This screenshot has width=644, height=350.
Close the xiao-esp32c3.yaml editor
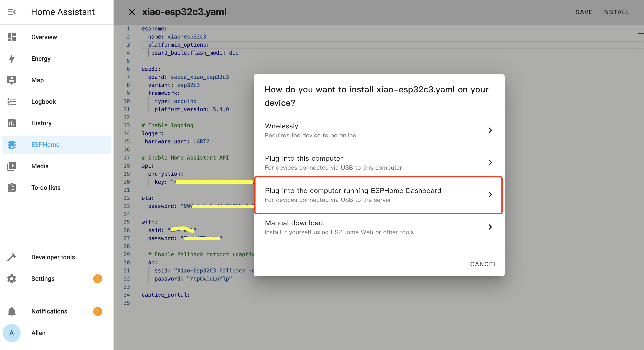(x=132, y=12)
